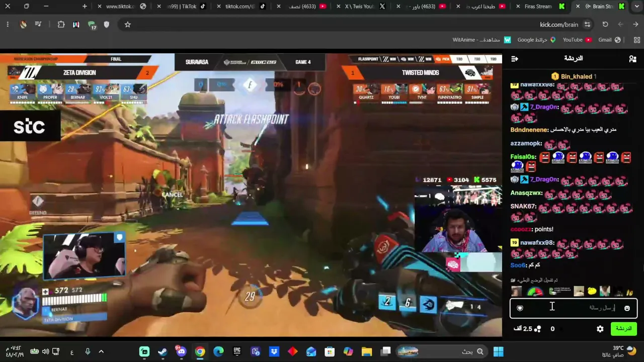Viewport: 644px width, 362px height.
Task: Reload the Kick page
Action: click(605, 24)
